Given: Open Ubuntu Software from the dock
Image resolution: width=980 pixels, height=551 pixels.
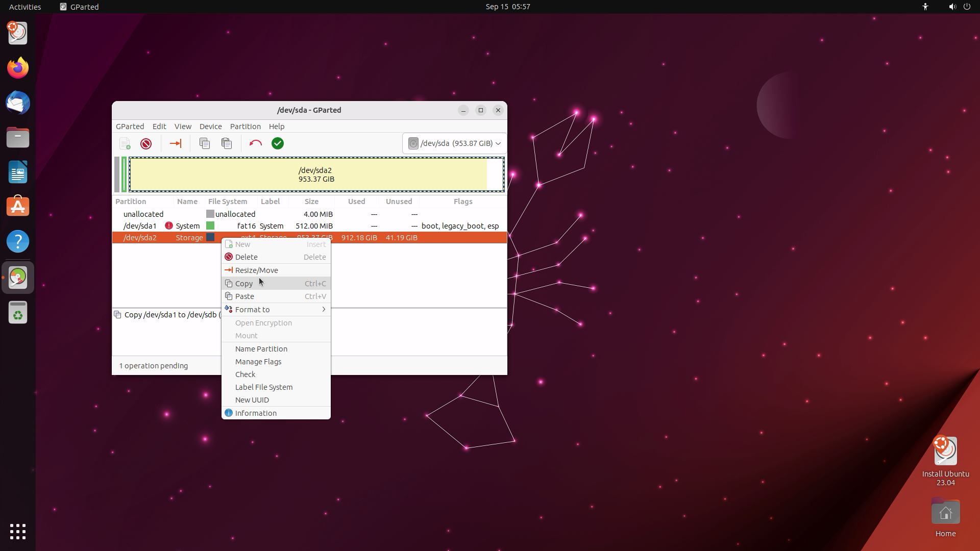Looking at the screenshot, I should (x=18, y=207).
